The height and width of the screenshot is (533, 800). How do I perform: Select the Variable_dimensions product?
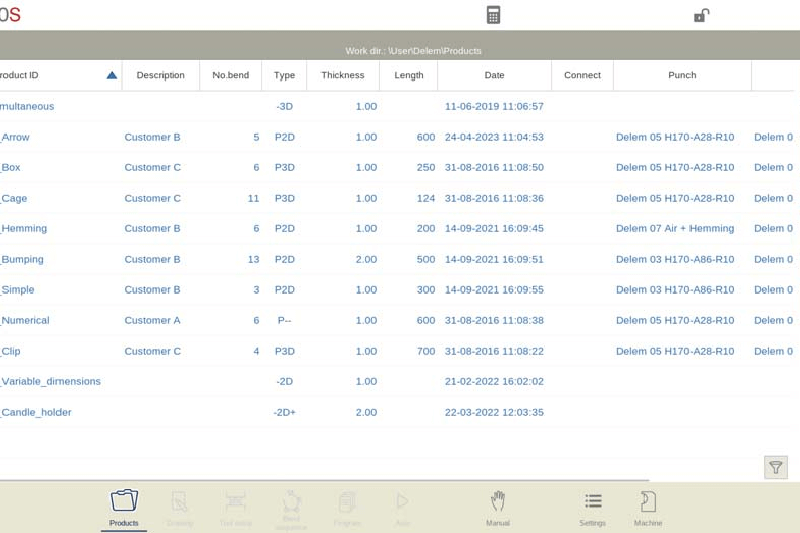pos(51,382)
